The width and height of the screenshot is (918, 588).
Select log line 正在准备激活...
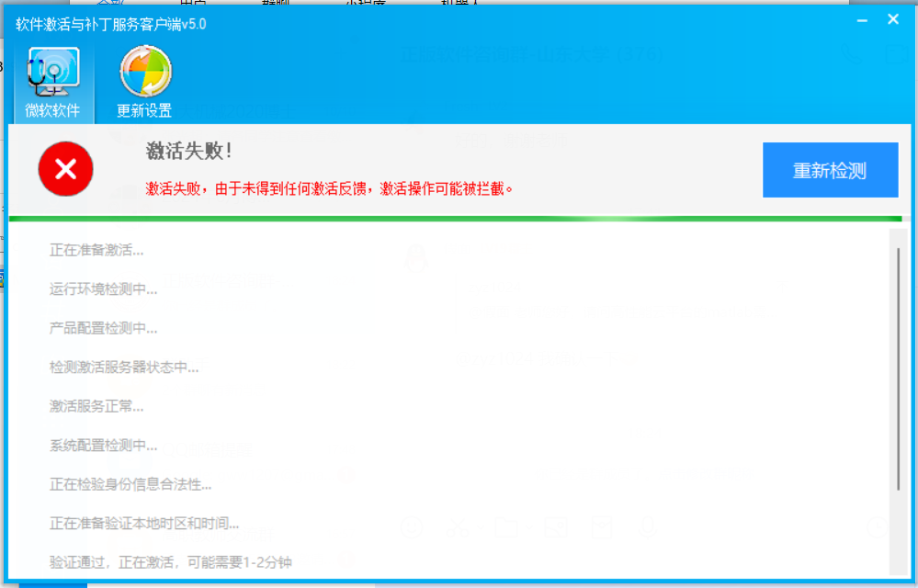[x=96, y=251]
